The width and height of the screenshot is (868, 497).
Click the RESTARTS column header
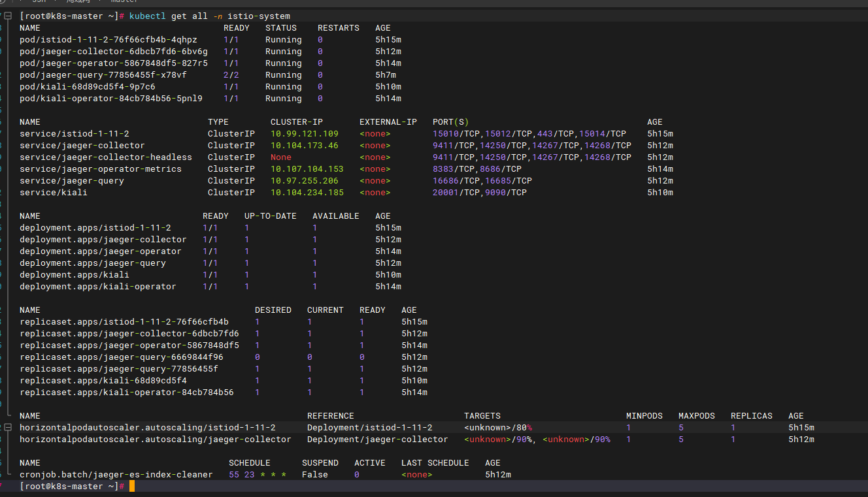coord(339,27)
